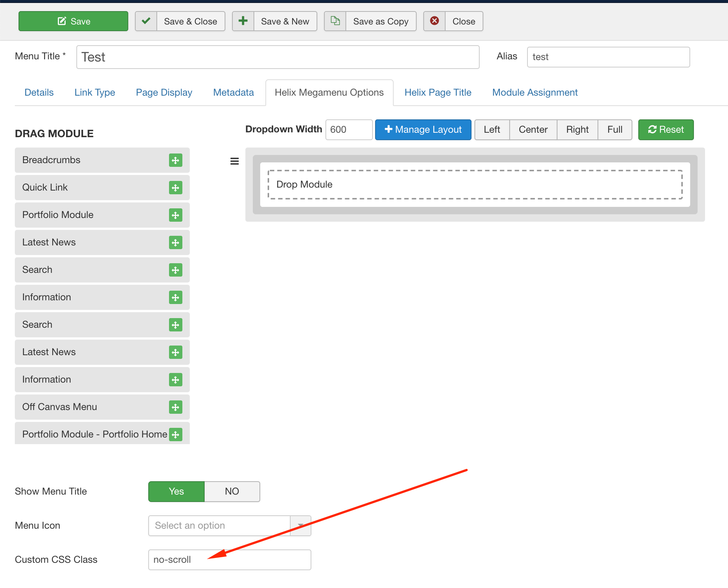Click the Reset button
This screenshot has height=588, width=728.
point(666,129)
